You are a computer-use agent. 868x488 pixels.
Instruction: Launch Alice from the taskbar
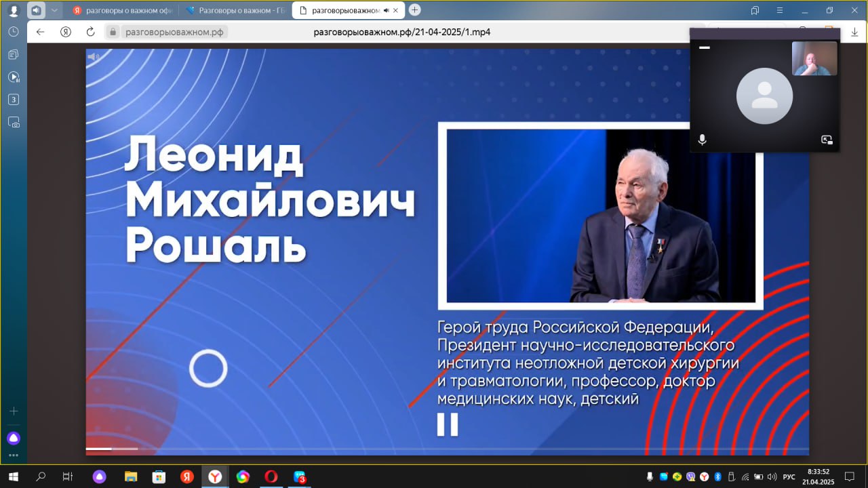pos(100,476)
